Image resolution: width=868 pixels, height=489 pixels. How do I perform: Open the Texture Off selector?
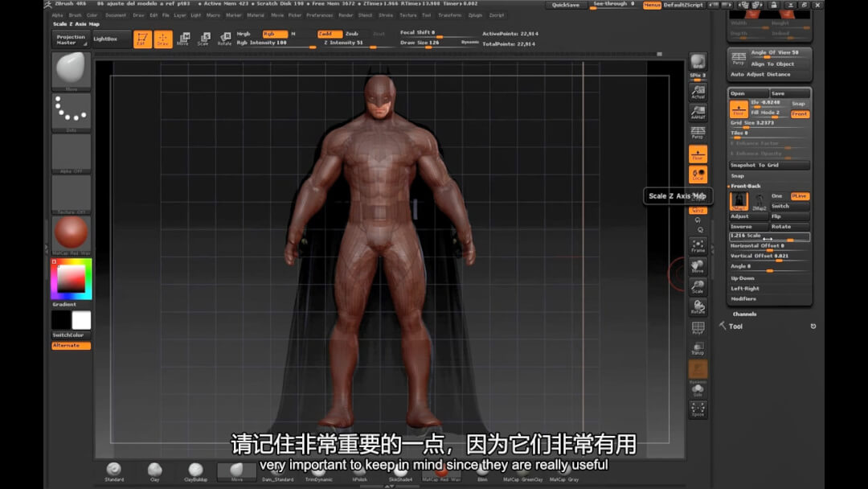[x=72, y=195]
